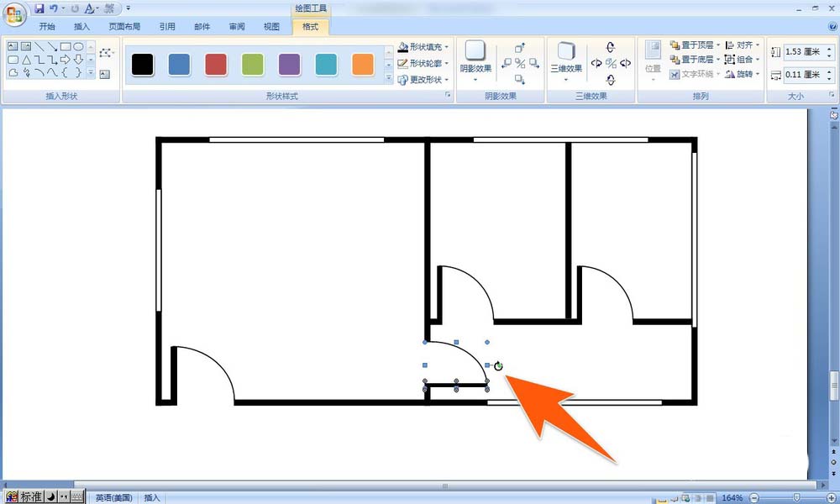Select the rounded rectangle shape tool
This screenshot has width=840, height=504.
[13, 60]
